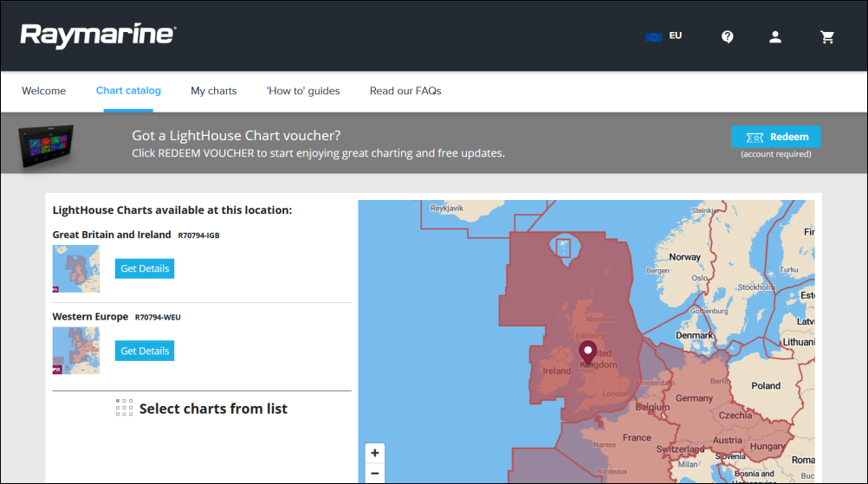Go to Read our FAQs
The image size is (868, 484).
405,91
